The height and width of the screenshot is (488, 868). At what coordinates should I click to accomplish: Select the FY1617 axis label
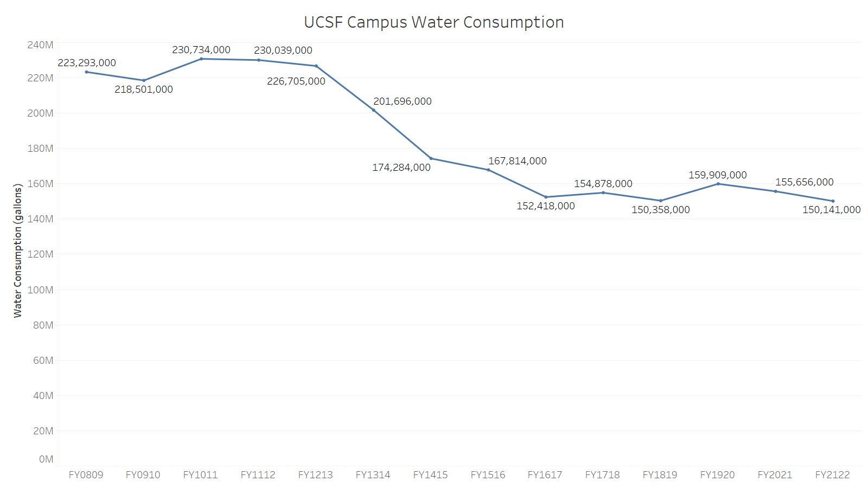pos(545,475)
